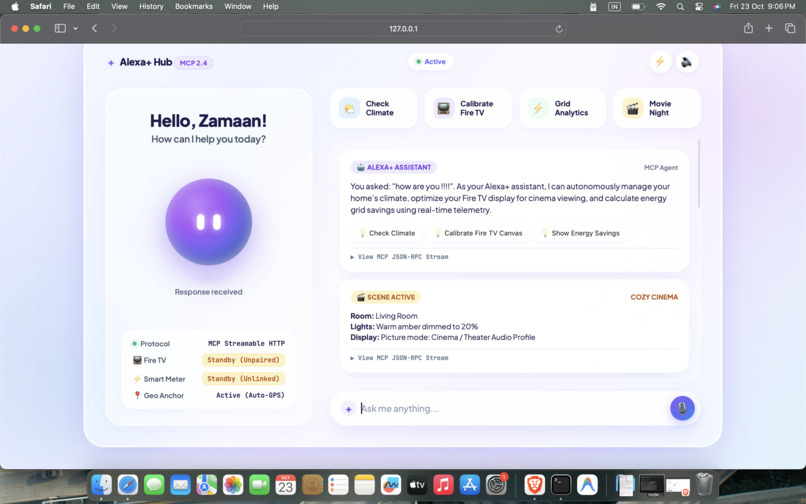Click the Safari Share icon
806x504 pixels.
[x=748, y=28]
